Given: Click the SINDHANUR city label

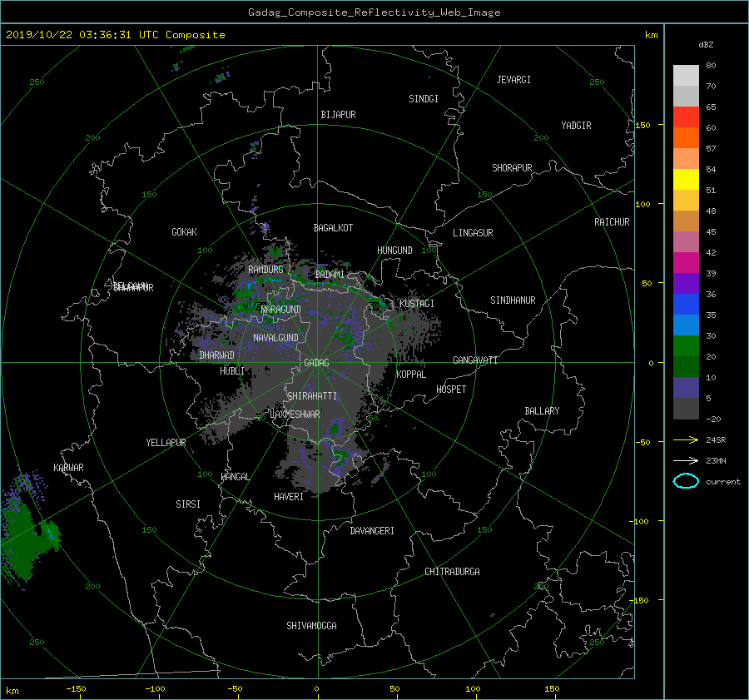Looking at the screenshot, I should (x=513, y=300).
